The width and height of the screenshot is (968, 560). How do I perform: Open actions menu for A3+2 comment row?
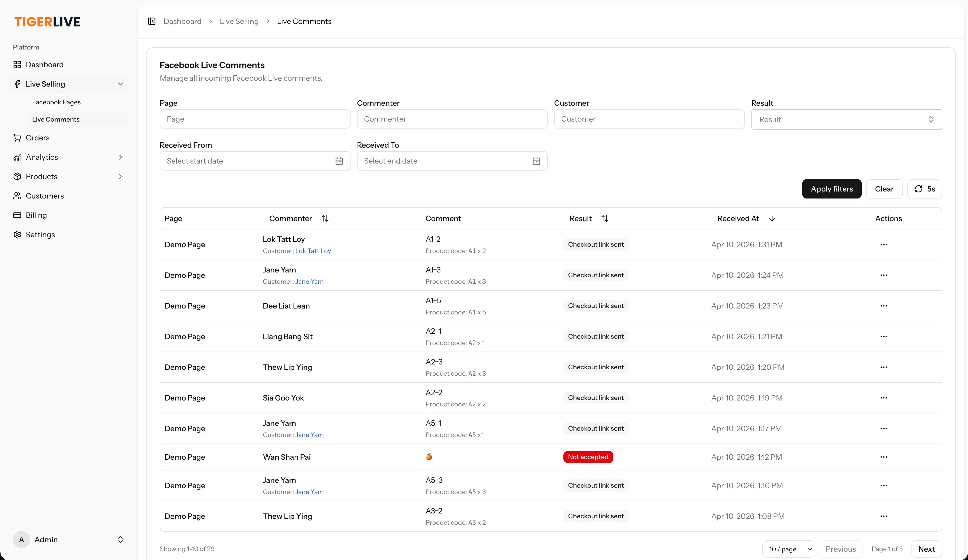pyautogui.click(x=884, y=516)
